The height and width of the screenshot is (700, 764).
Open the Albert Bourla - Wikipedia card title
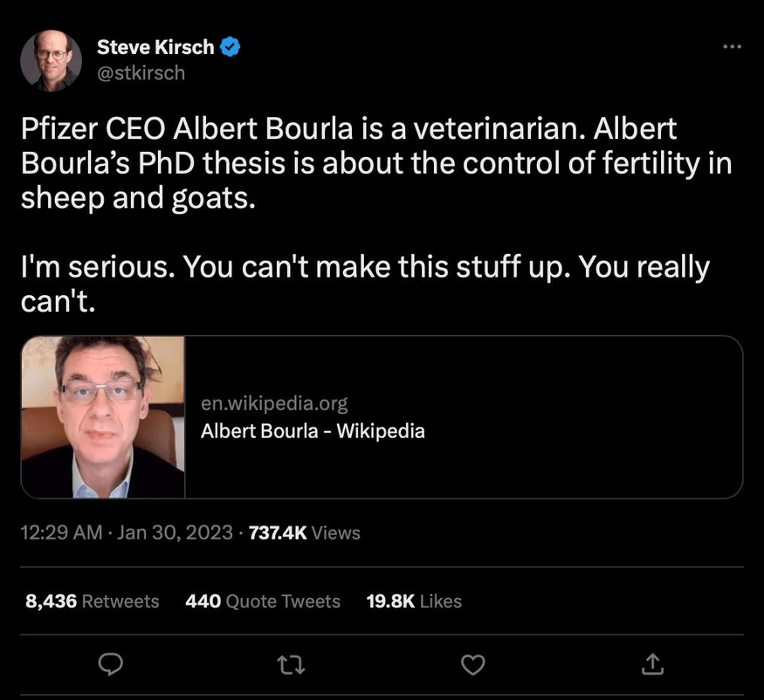[313, 430]
